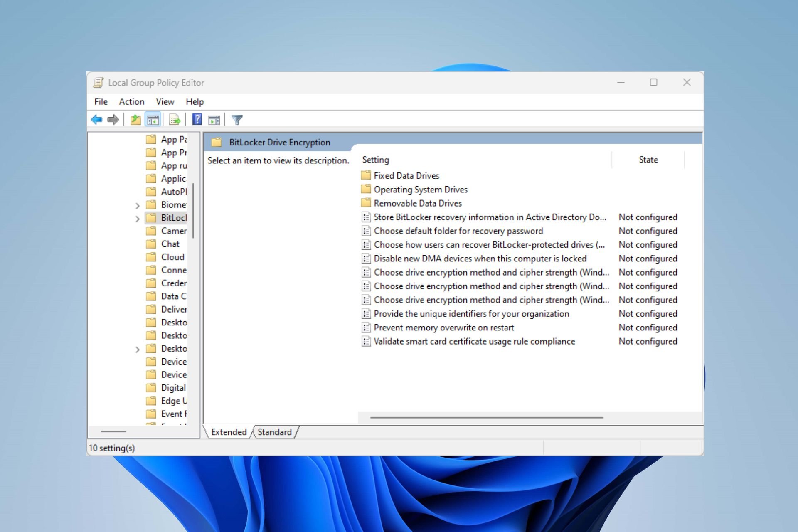
Task: Click the 10 setting(s) status bar text
Action: tap(112, 448)
